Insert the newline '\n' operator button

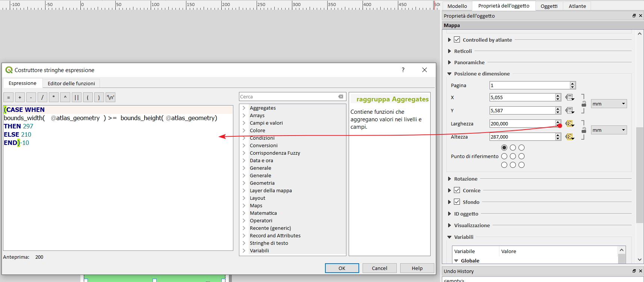click(x=110, y=98)
